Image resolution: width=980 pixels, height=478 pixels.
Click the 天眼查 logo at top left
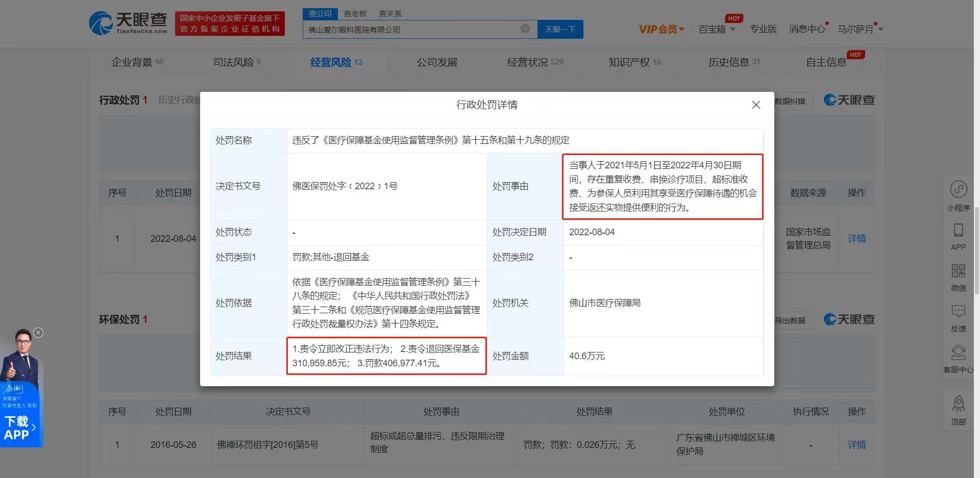coord(128,23)
